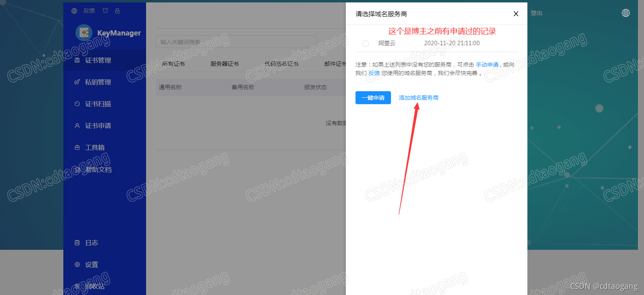Click the 添加域名服务商 link
This screenshot has height=295, width=644.
click(x=419, y=98)
